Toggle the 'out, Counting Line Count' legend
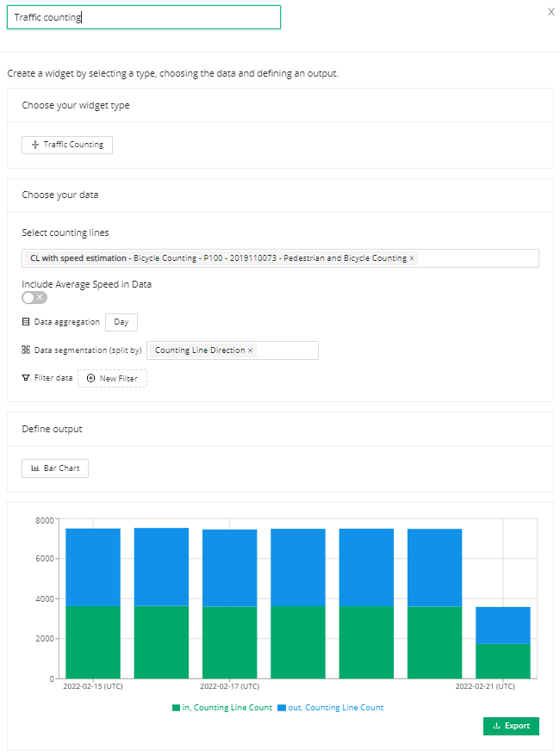Image resolution: width=560 pixels, height=756 pixels. click(331, 707)
